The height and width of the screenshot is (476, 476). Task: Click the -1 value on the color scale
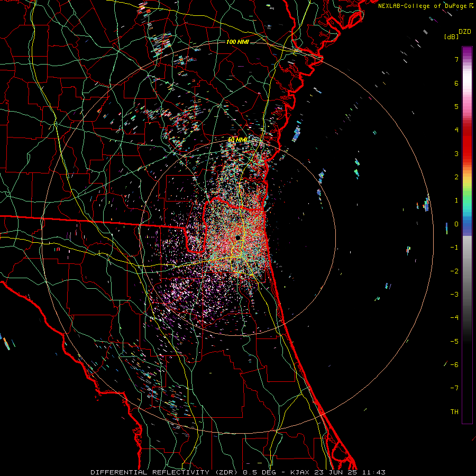454,248
